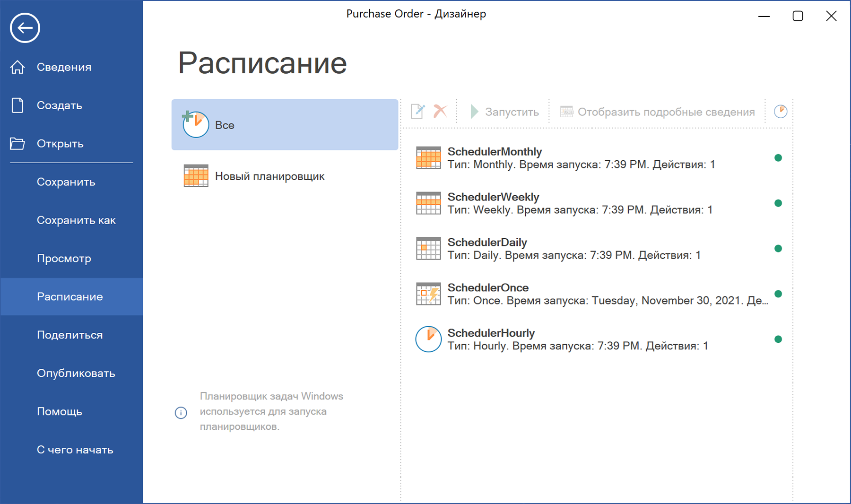Click the red delete scheduler X icon

click(x=440, y=112)
